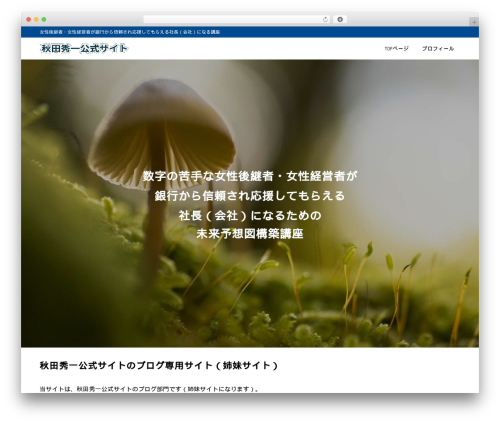The width and height of the screenshot is (500, 423).
Task: Click the hero headline 未来予想図構築講座
Action: click(250, 234)
